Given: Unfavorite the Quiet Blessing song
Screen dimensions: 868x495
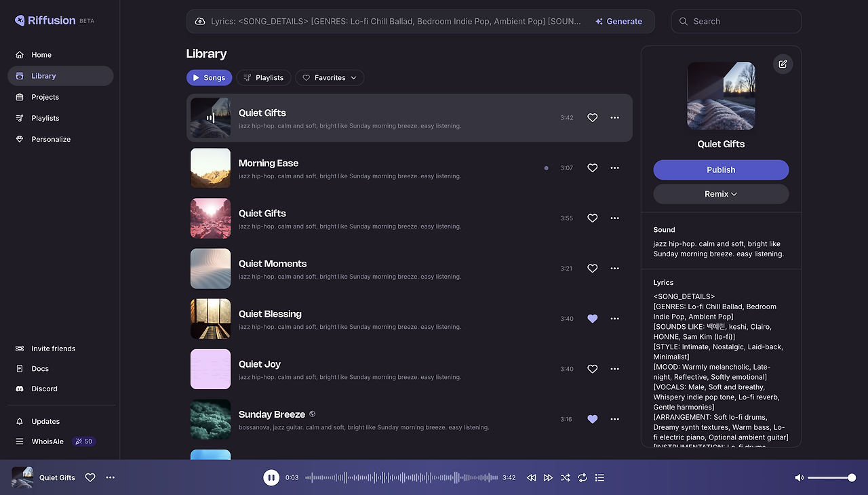Looking at the screenshot, I should [x=593, y=319].
